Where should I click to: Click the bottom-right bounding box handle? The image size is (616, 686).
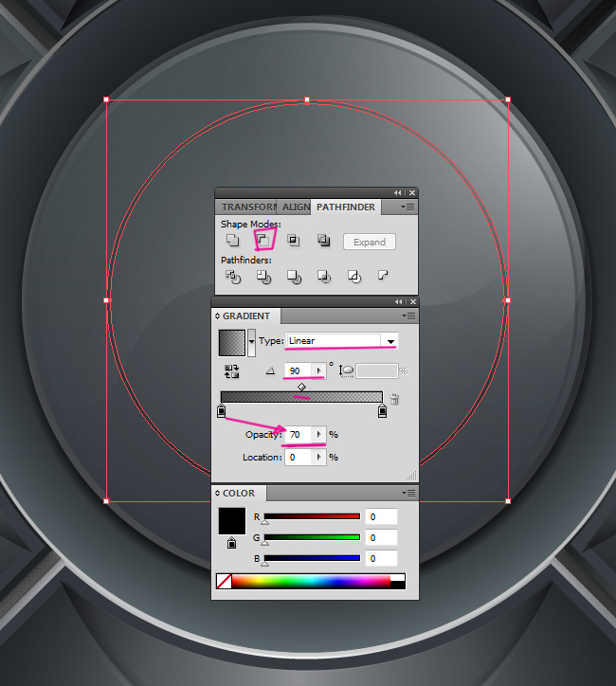pos(508,501)
